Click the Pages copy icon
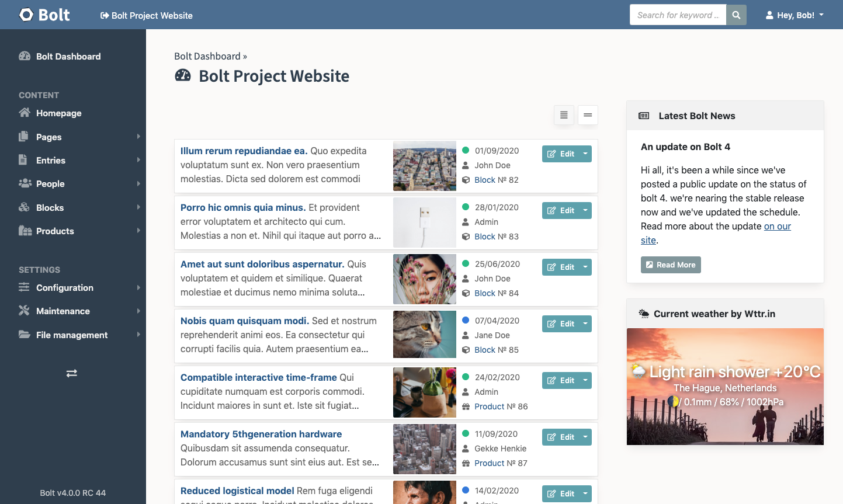Image resolution: width=843 pixels, height=504 pixels. [23, 137]
